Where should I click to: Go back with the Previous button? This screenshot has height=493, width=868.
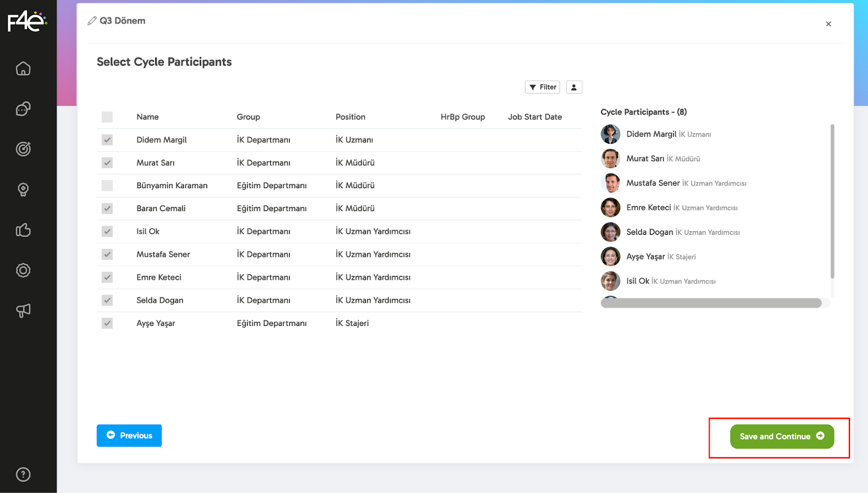tap(129, 436)
